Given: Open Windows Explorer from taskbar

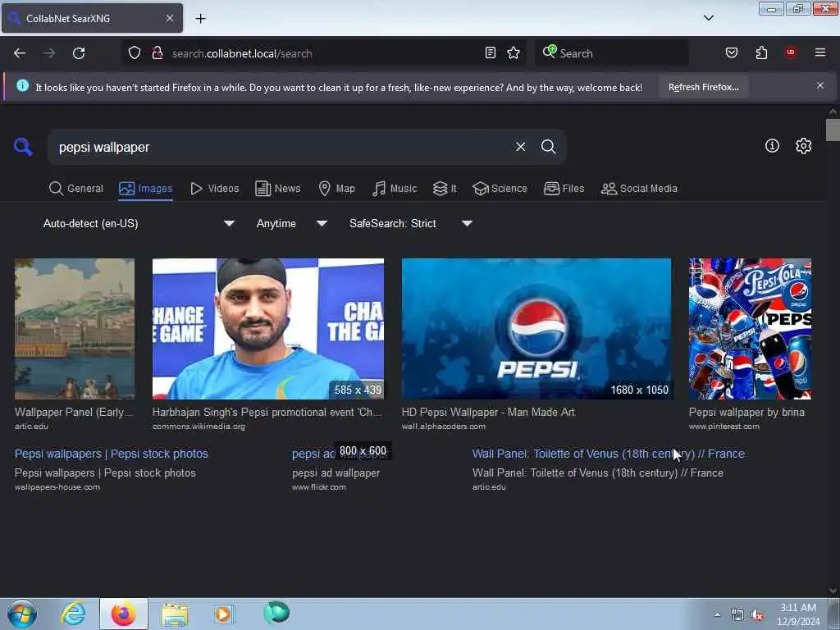Looking at the screenshot, I should pos(175,614).
